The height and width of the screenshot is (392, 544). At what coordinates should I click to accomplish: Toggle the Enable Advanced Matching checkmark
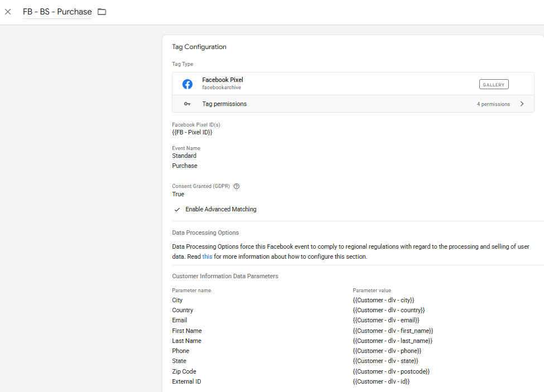point(177,210)
